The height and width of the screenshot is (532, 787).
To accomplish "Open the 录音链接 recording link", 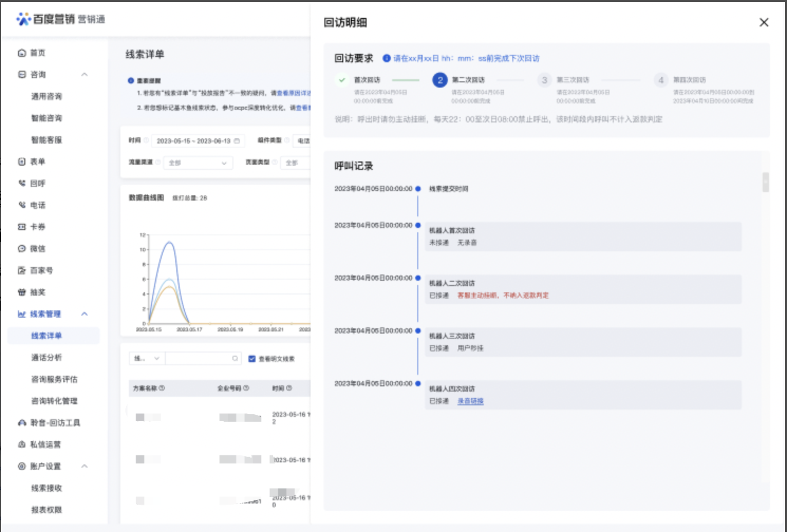I will click(470, 401).
